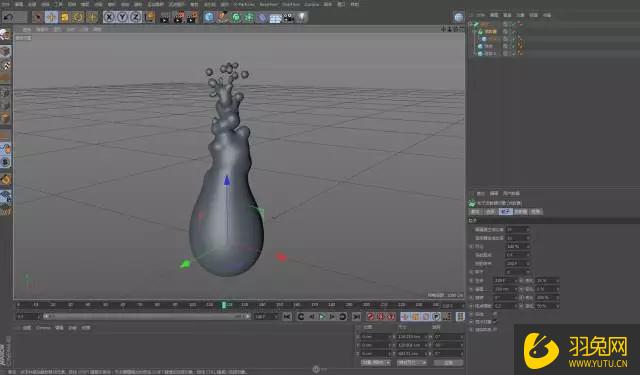Click the viewport rotate camera navigation icon
The height and width of the screenshot is (375, 640).
(455, 29)
